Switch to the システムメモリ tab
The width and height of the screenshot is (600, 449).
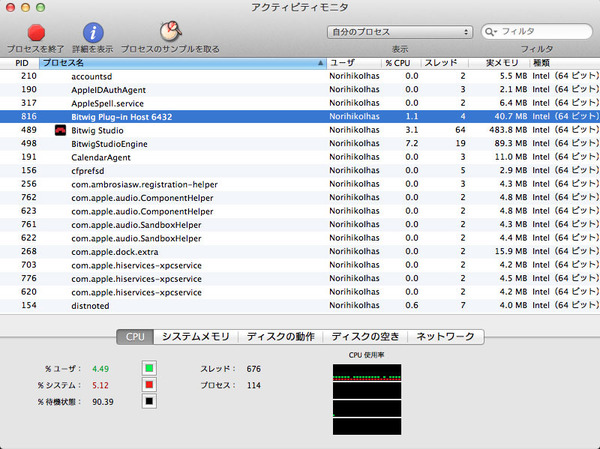click(x=196, y=337)
